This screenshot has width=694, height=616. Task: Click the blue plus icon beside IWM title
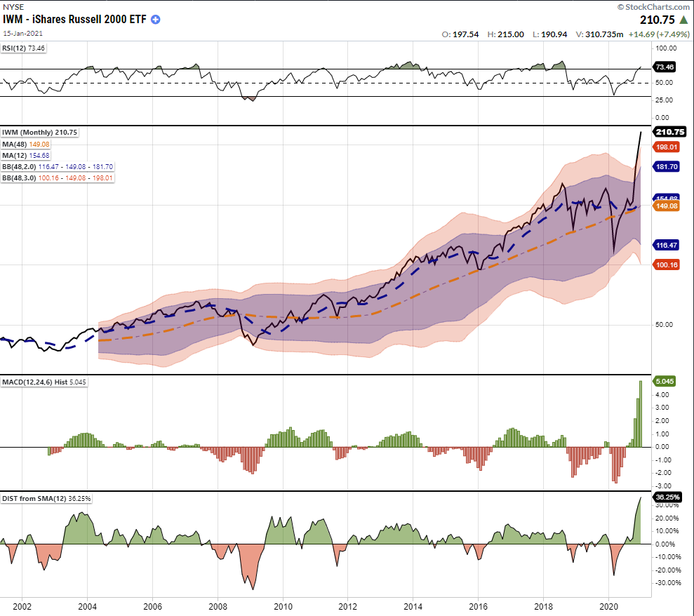point(155,20)
